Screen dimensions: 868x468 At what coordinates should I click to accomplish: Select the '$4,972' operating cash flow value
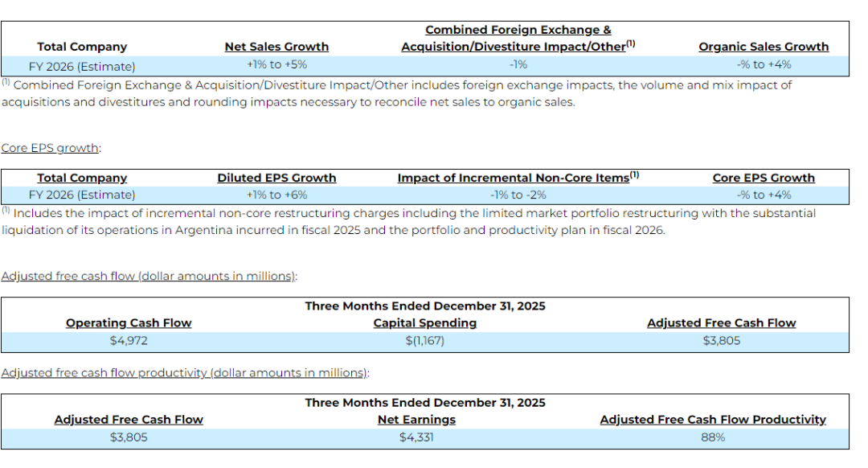tap(129, 340)
